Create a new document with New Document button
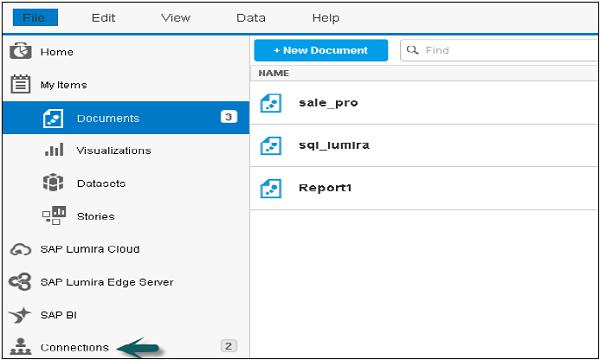The width and height of the screenshot is (600, 360). pos(321,50)
